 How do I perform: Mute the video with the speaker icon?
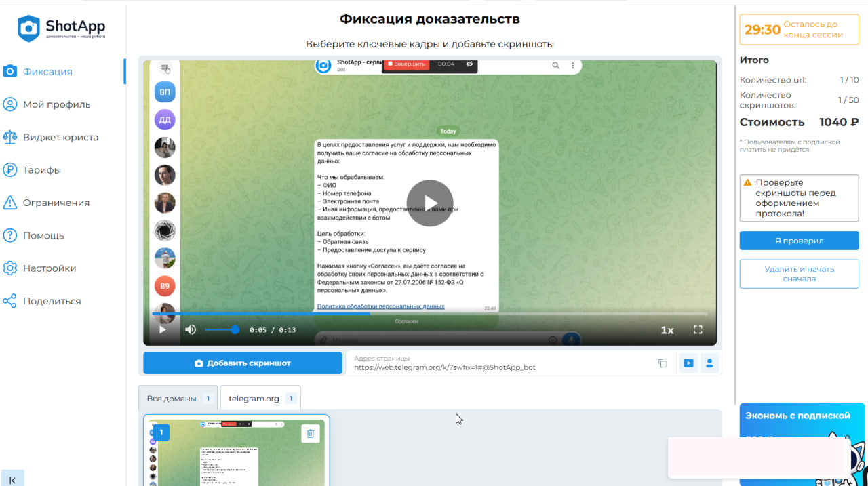pyautogui.click(x=191, y=329)
